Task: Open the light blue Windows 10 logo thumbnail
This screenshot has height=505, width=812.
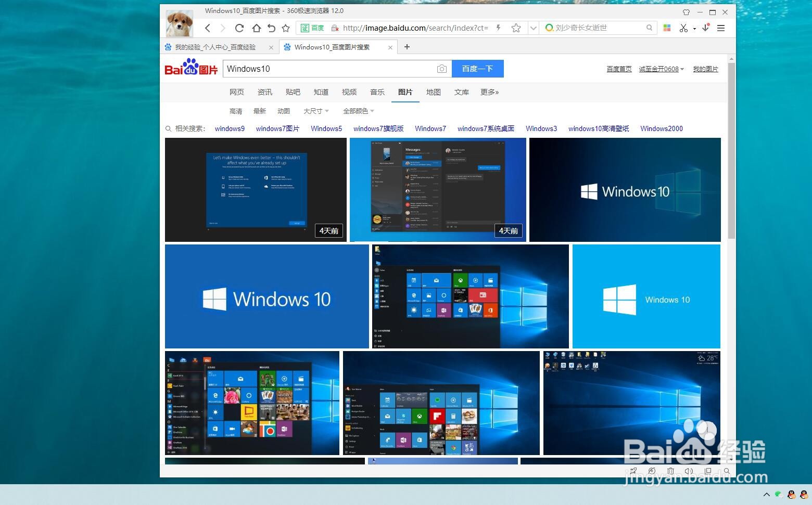Action: (646, 296)
